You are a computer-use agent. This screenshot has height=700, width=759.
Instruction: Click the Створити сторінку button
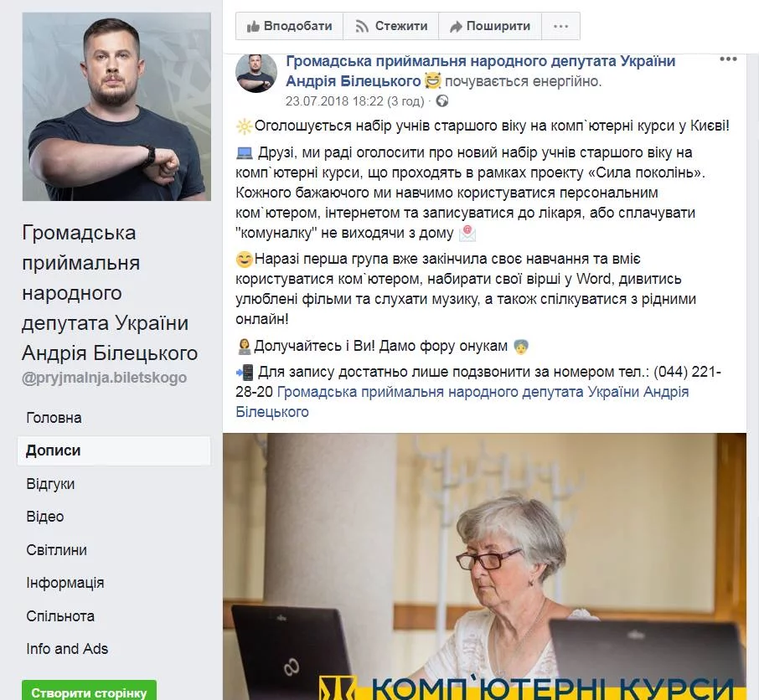tap(89, 691)
